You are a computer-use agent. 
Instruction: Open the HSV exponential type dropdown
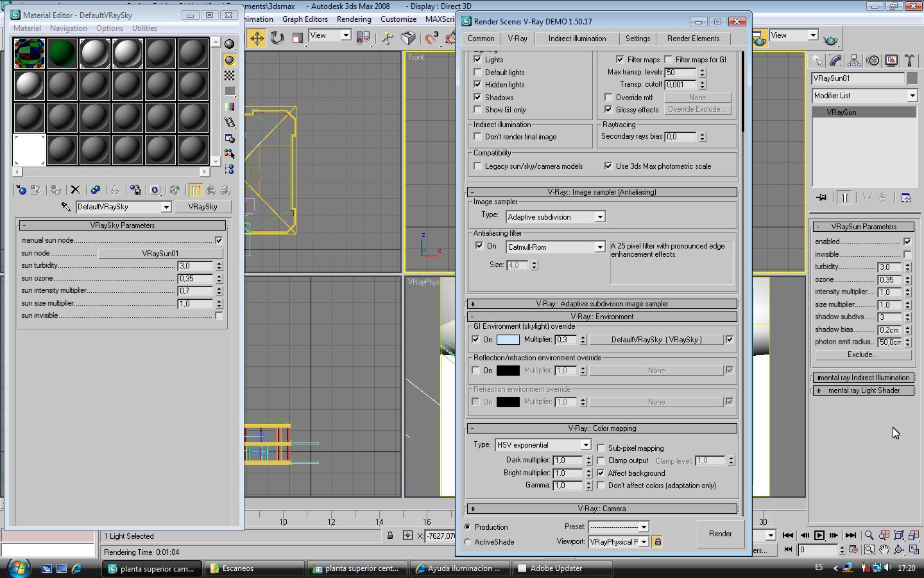coord(543,444)
